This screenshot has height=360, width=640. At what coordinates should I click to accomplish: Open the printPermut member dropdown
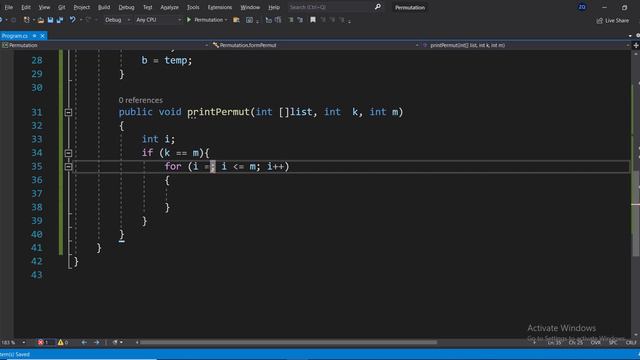[x=526, y=45]
